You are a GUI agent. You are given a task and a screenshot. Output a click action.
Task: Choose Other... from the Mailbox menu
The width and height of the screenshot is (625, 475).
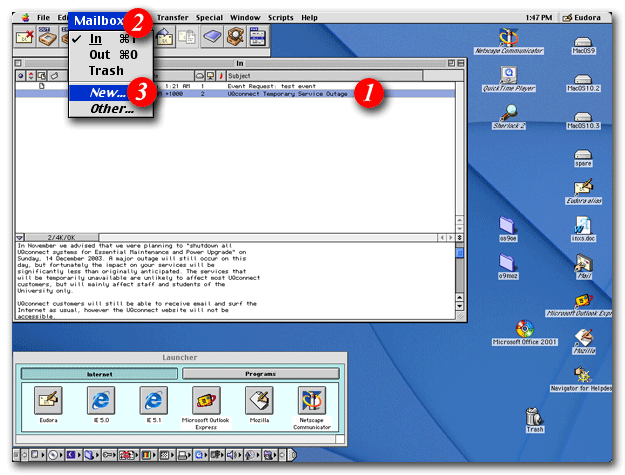112,108
